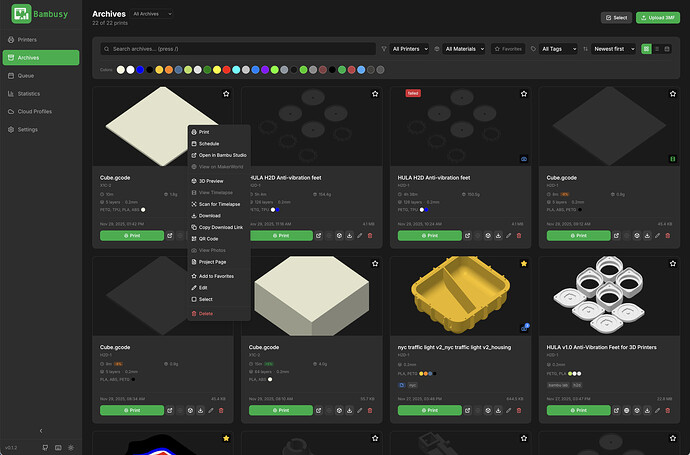The width and height of the screenshot is (690, 455).
Task: Edit the HULA v1.0 Anti-Vibration Feet archive
Action: coord(657,411)
